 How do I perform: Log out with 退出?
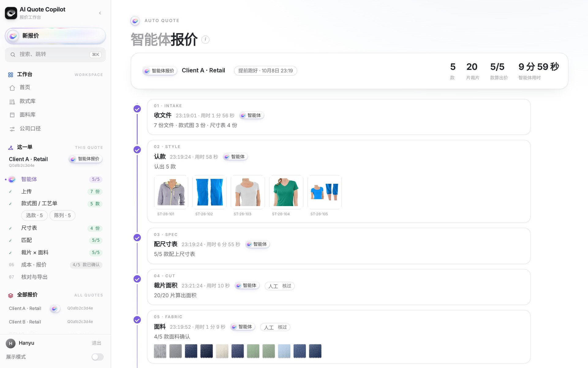point(96,343)
